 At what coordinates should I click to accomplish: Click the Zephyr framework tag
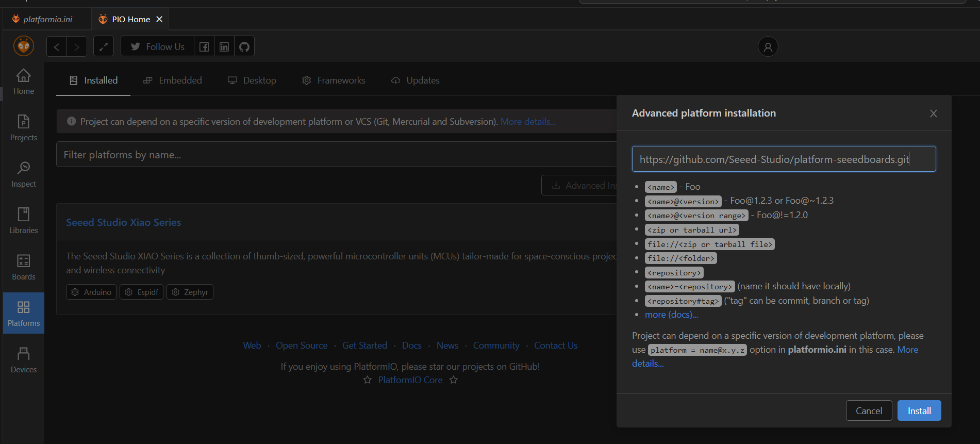click(190, 292)
